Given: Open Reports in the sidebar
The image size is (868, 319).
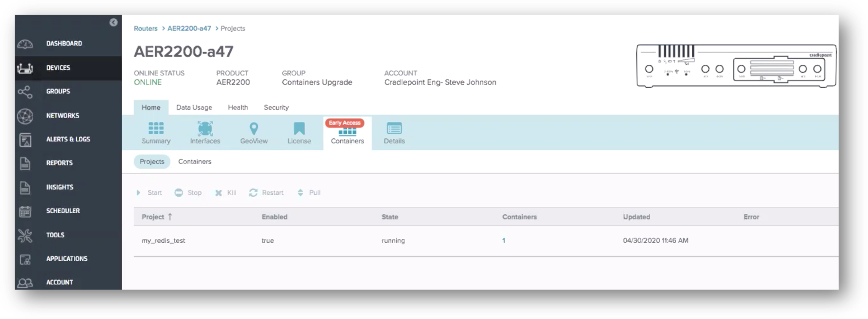Looking at the screenshot, I should point(59,163).
